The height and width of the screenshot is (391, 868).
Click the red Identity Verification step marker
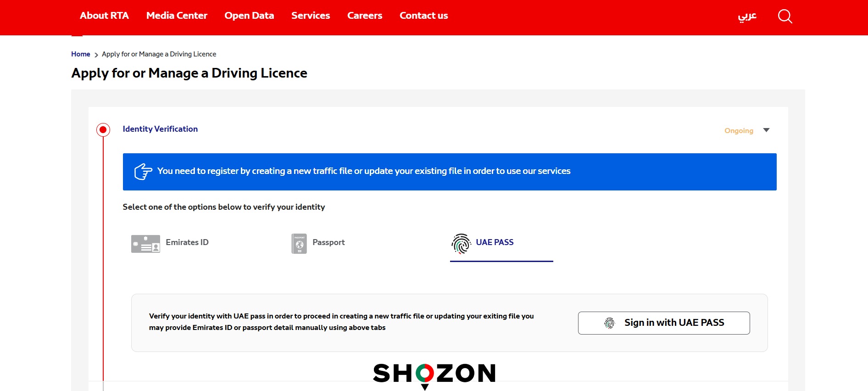pyautogui.click(x=103, y=130)
